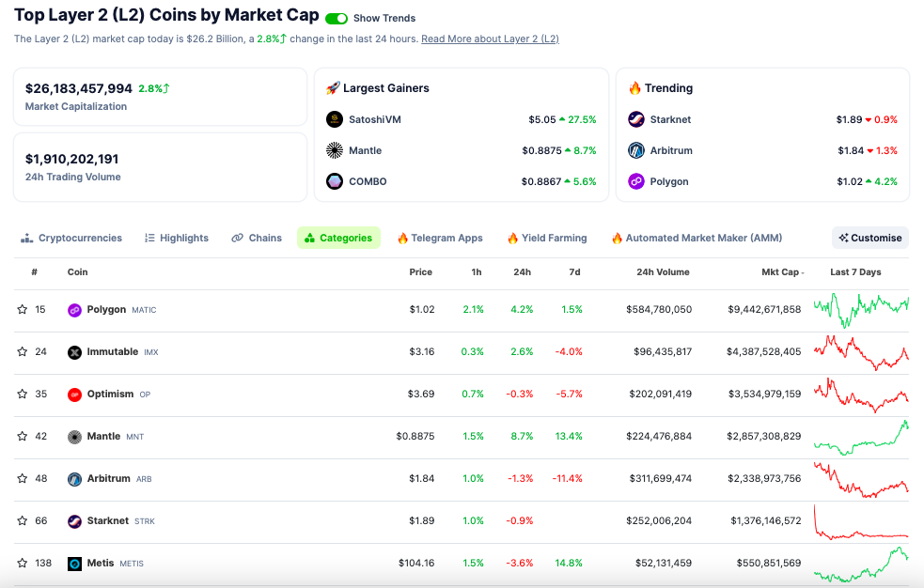
Task: Open the Yield Farming tab
Action: 547,238
